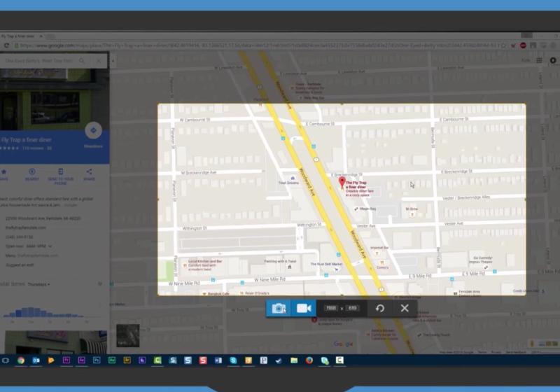
Task: Clear the Maps search box with X
Action: click(x=99, y=61)
